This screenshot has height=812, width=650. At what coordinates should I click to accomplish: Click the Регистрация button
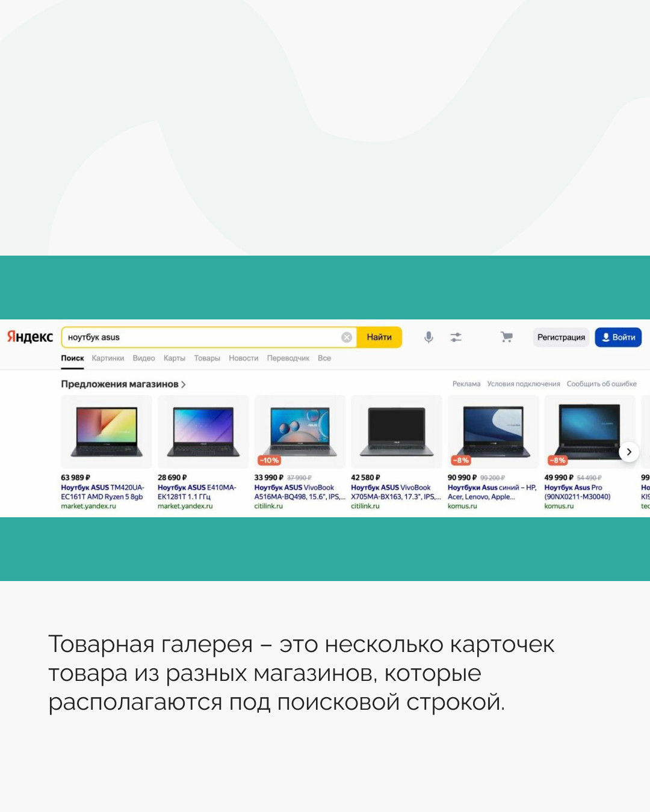click(x=561, y=337)
